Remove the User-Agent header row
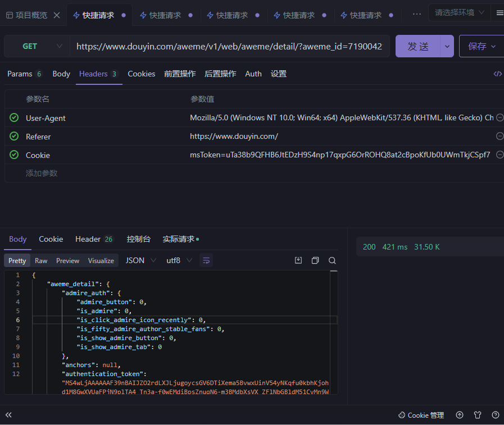The height and width of the screenshot is (425, 504). click(500, 118)
